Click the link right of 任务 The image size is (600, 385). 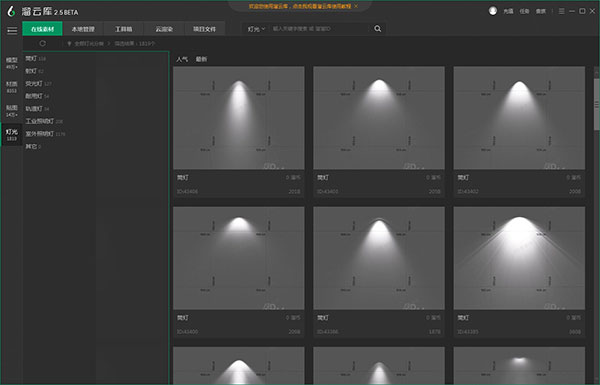click(541, 11)
